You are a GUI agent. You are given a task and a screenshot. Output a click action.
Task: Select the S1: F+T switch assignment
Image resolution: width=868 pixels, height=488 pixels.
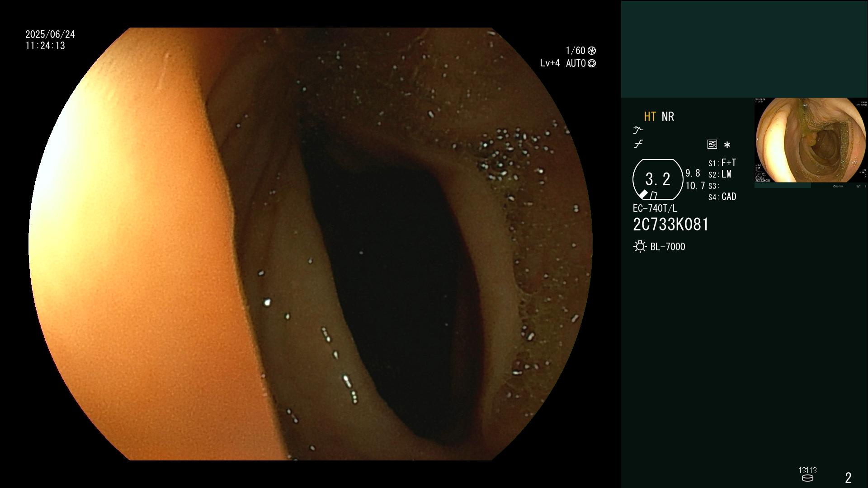[722, 163]
